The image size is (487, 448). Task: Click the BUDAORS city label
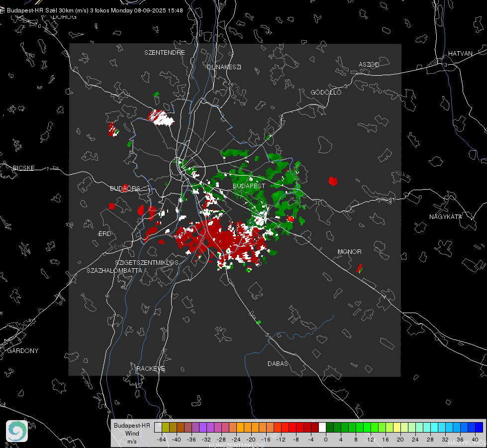point(125,188)
